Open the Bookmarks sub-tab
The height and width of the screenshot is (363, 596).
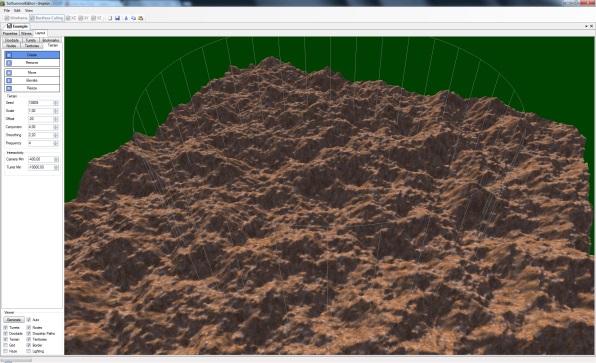pos(50,40)
